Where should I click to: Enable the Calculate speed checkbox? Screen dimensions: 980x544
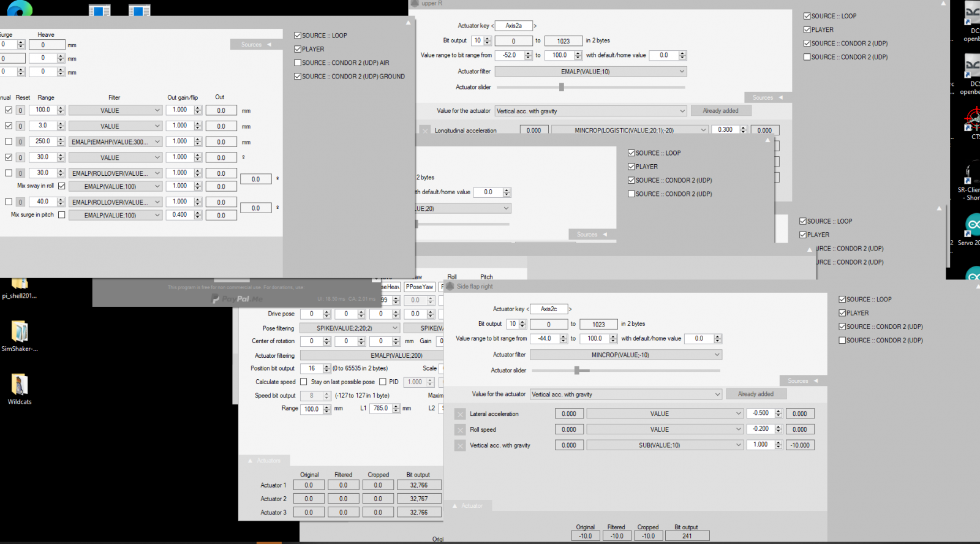coord(304,382)
